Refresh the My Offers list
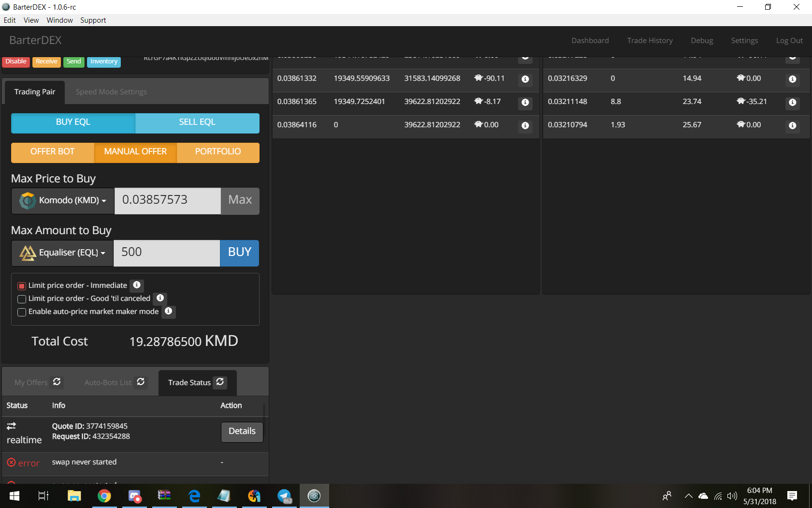This screenshot has height=508, width=812. 57,382
